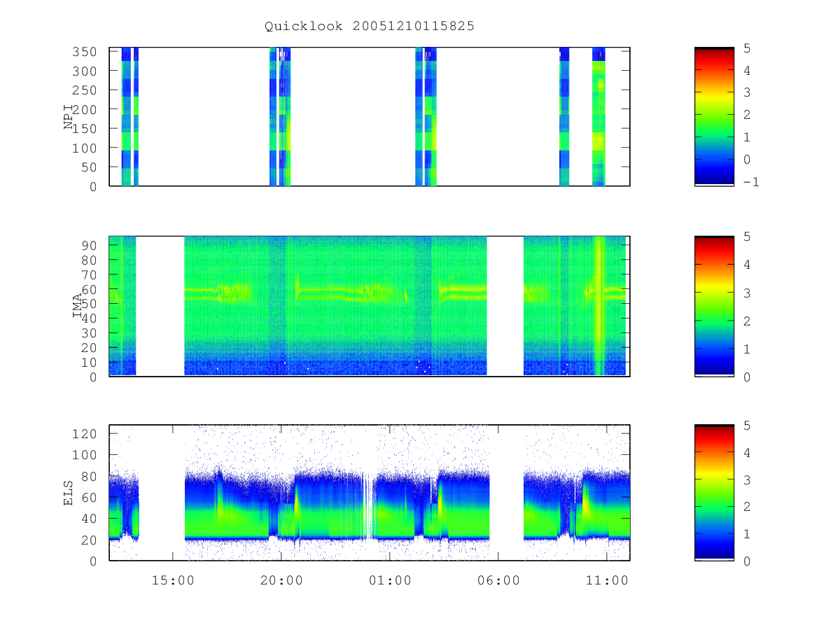Click the 11:00 time tick label
This screenshot has width=840, height=630.
pos(606,581)
